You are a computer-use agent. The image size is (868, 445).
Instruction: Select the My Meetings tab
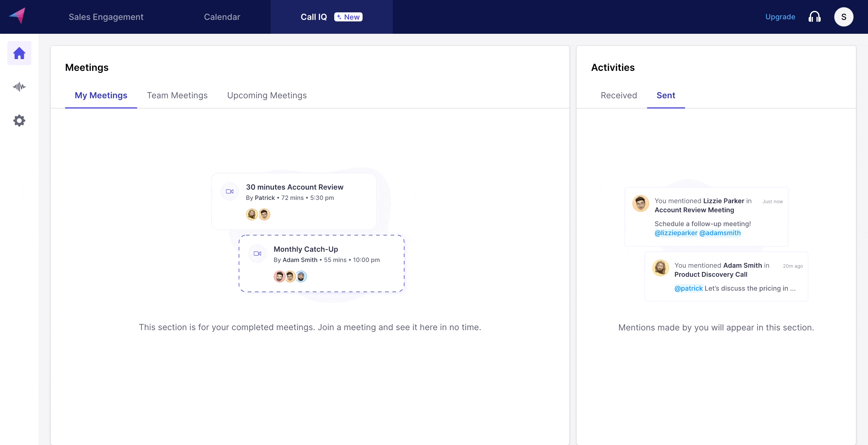pos(101,95)
